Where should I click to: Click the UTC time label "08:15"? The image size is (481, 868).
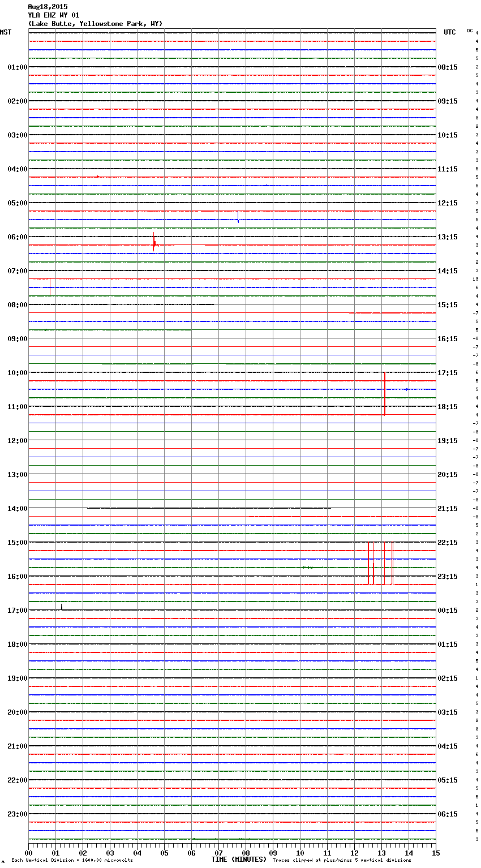(448, 67)
